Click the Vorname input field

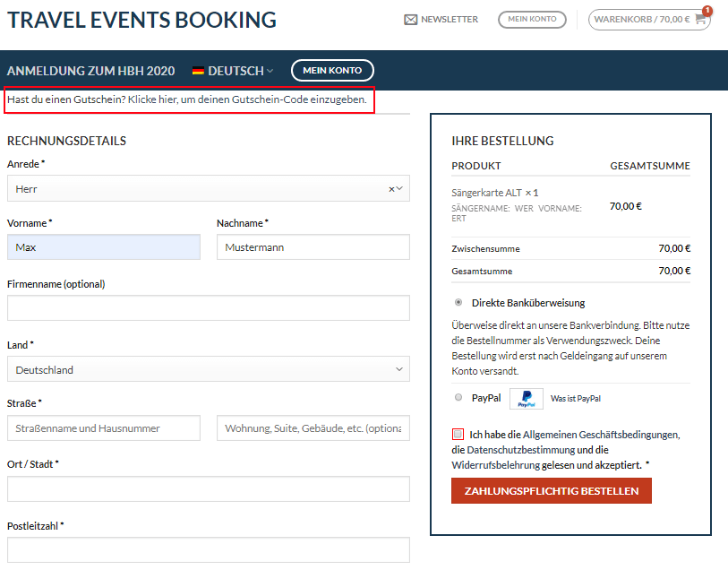point(104,247)
